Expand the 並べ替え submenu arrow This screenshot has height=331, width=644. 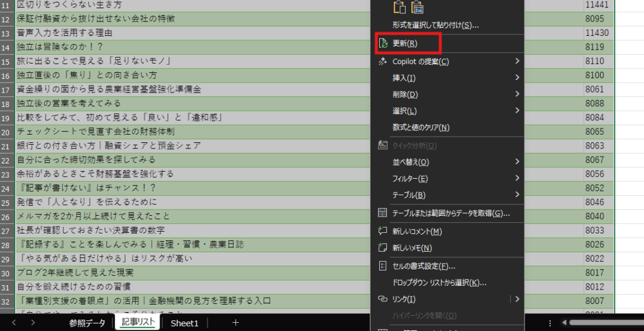[x=517, y=162]
